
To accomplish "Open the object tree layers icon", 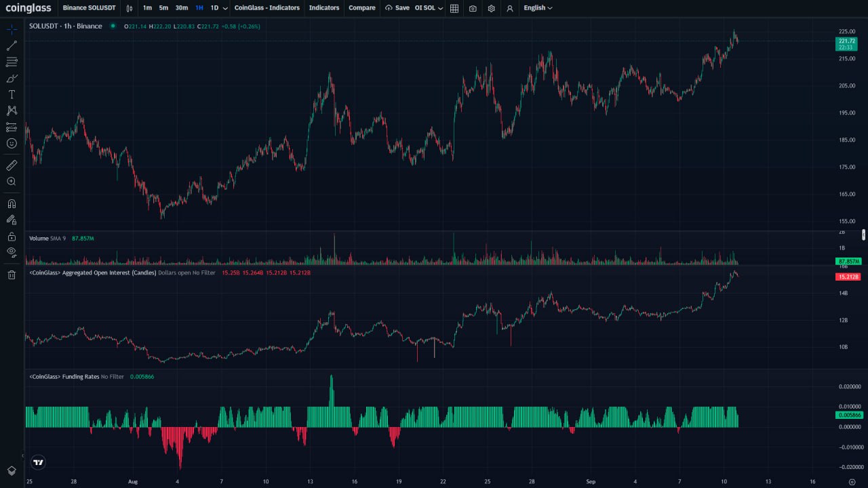I will click(12, 470).
